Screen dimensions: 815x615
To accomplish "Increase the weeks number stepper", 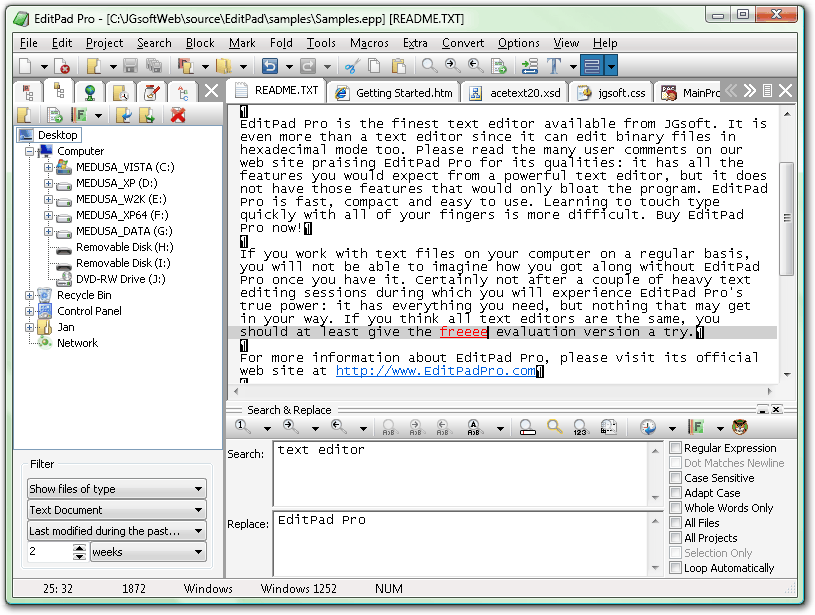I will [x=79, y=548].
